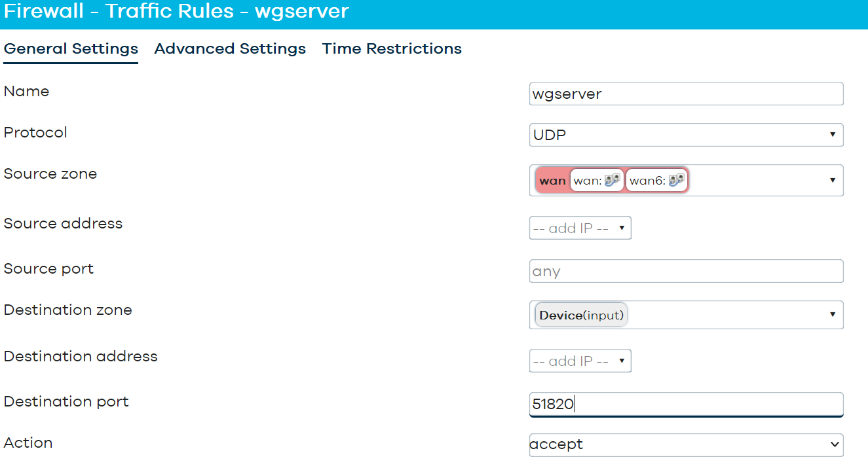Focus the Destination port field with 51820
868x470 pixels.
coord(685,405)
